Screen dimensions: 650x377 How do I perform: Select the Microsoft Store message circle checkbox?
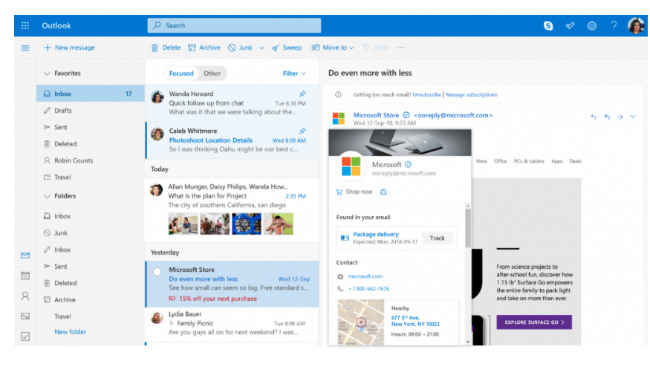point(157,272)
